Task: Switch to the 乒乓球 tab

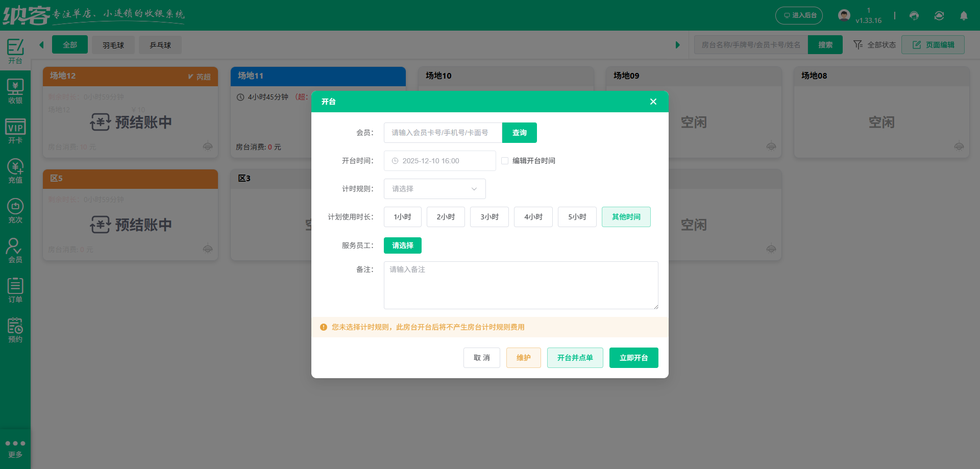Action: tap(160, 44)
